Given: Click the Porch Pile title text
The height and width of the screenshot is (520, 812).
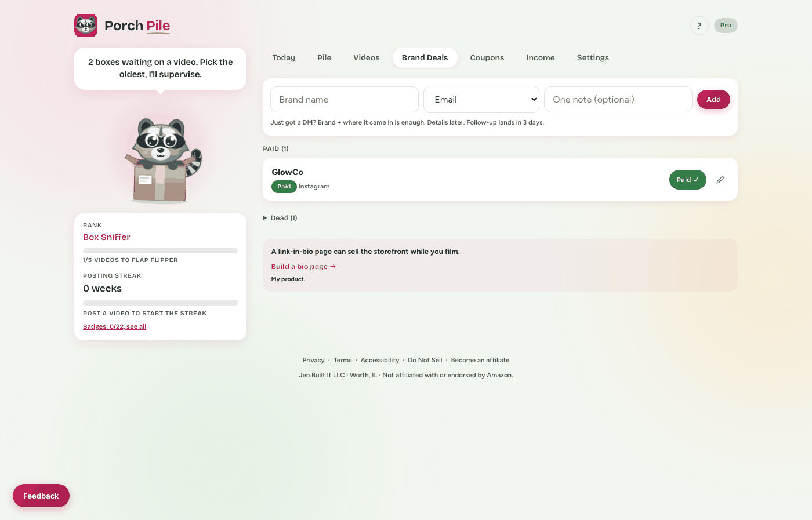Looking at the screenshot, I should click(137, 26).
